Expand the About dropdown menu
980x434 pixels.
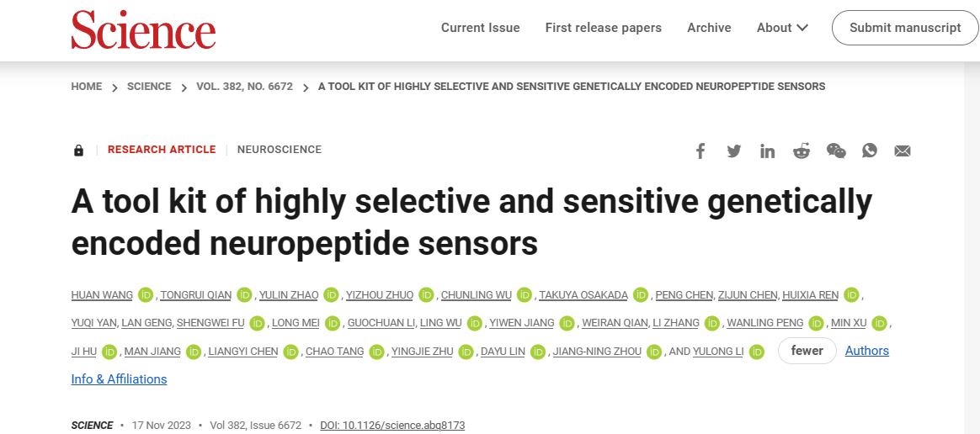click(782, 28)
